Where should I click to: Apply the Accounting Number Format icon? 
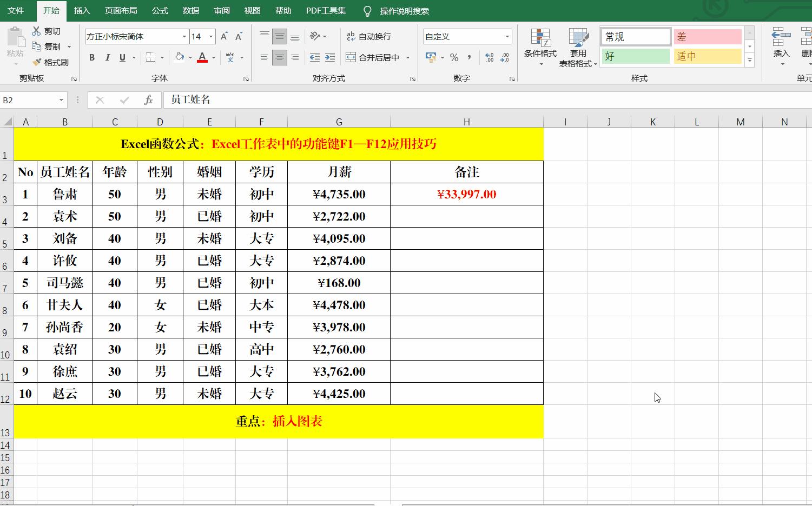[x=431, y=57]
